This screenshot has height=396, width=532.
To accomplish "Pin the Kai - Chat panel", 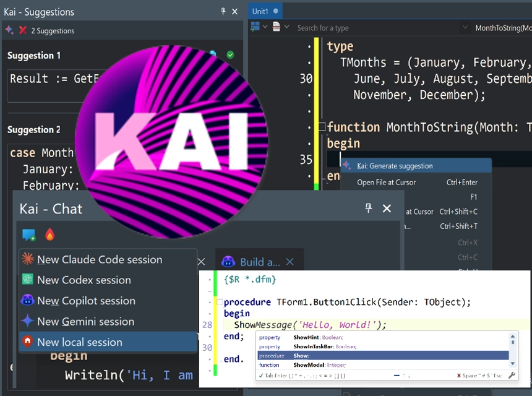I will click(369, 208).
